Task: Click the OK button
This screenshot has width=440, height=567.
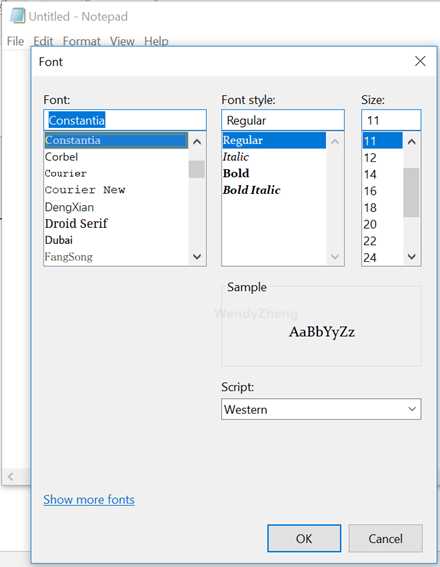Action: point(304,538)
